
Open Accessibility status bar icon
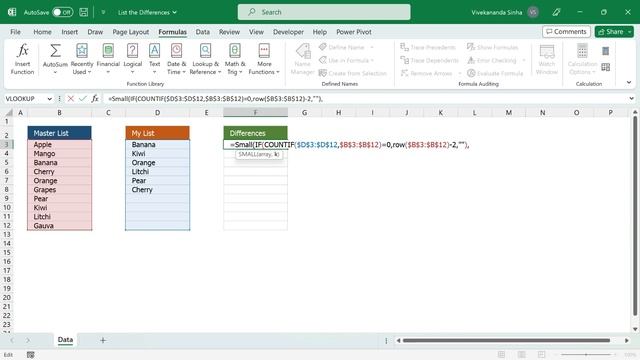31,355
